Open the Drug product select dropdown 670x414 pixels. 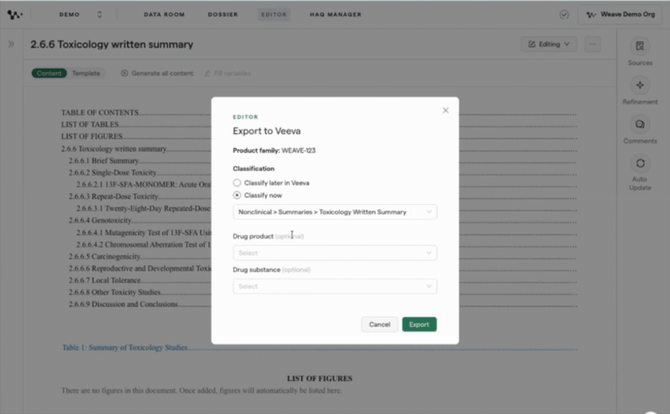click(335, 253)
